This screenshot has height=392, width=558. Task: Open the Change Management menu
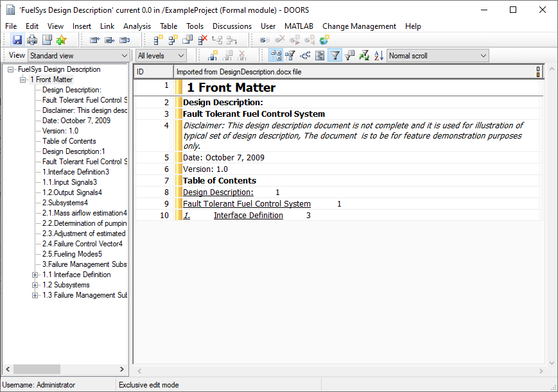(359, 26)
